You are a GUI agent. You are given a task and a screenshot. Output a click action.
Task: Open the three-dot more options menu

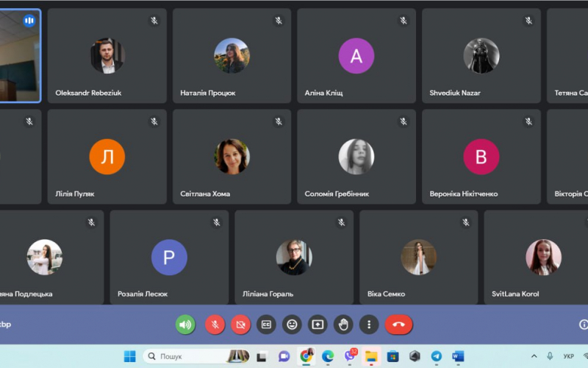click(369, 324)
